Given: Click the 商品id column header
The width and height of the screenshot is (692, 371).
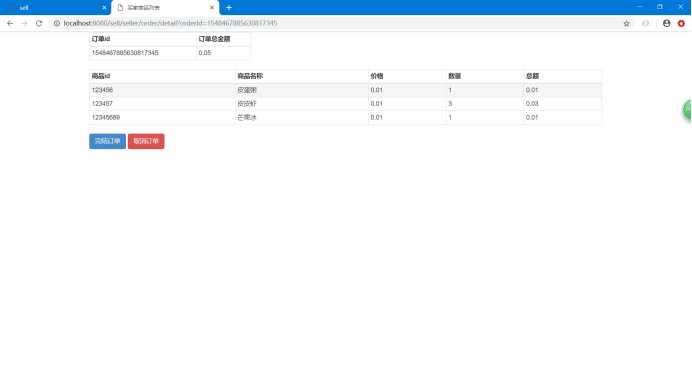Looking at the screenshot, I should [x=162, y=76].
